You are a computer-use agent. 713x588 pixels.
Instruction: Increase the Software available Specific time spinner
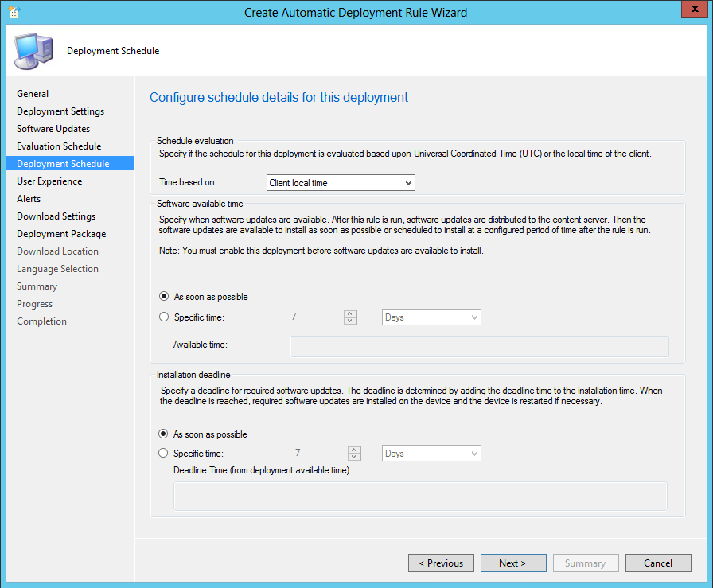click(x=349, y=313)
